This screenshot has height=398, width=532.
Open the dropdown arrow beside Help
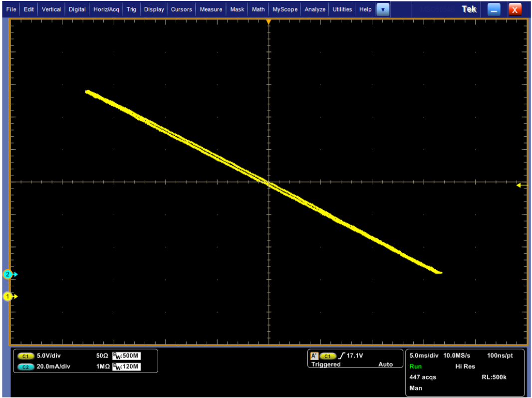[382, 9]
